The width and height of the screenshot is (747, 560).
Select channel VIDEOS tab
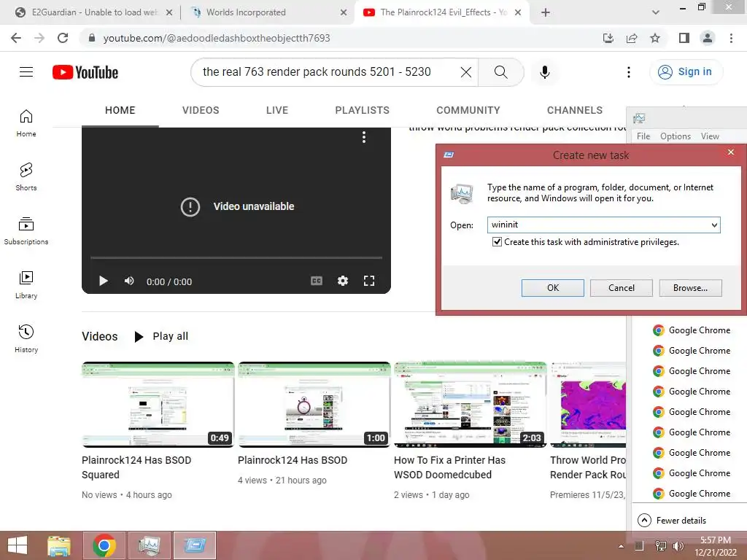point(201,111)
